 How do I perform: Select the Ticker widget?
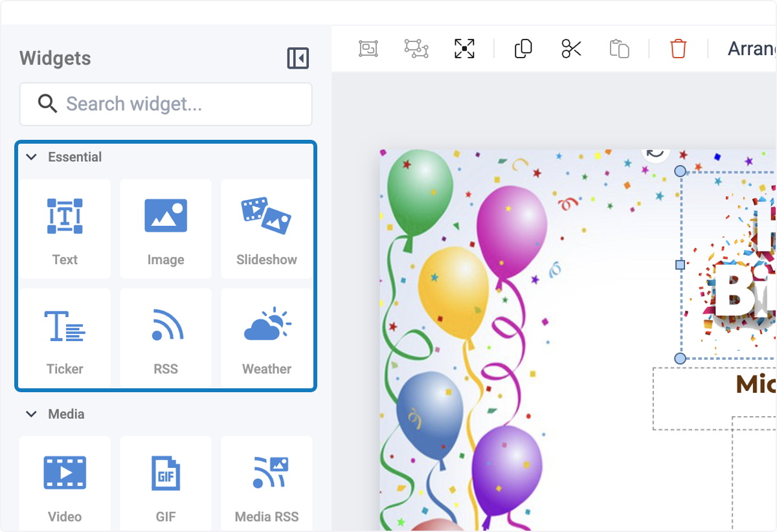65,338
